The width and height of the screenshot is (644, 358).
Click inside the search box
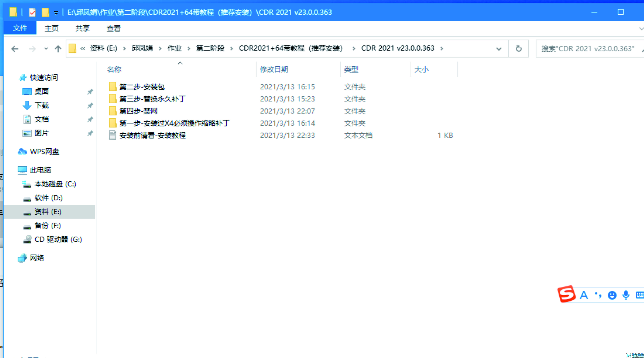[x=587, y=49]
